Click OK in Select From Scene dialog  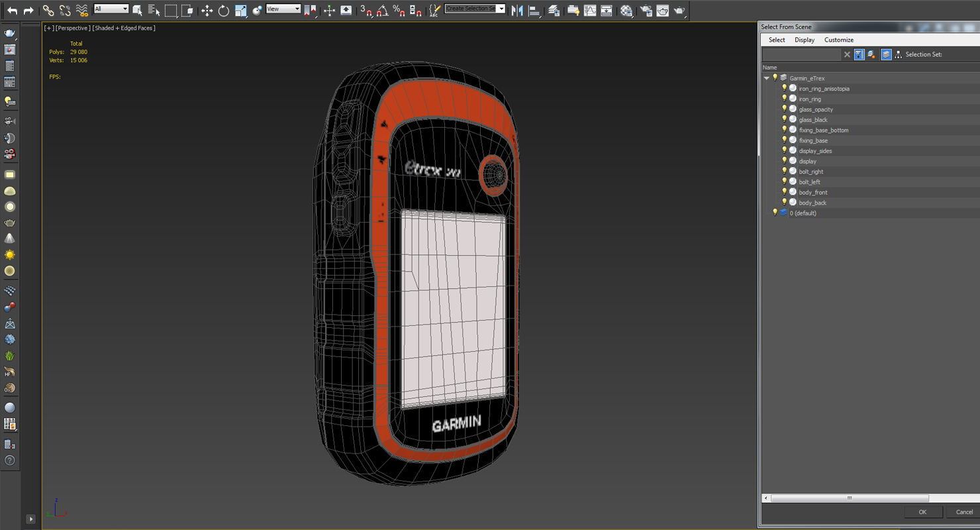[x=922, y=511]
